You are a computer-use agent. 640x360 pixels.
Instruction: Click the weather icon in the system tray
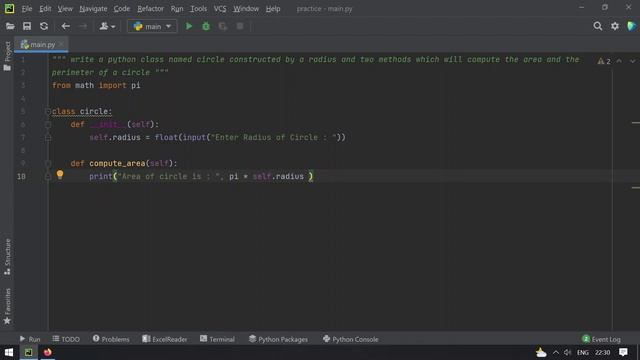click(541, 352)
